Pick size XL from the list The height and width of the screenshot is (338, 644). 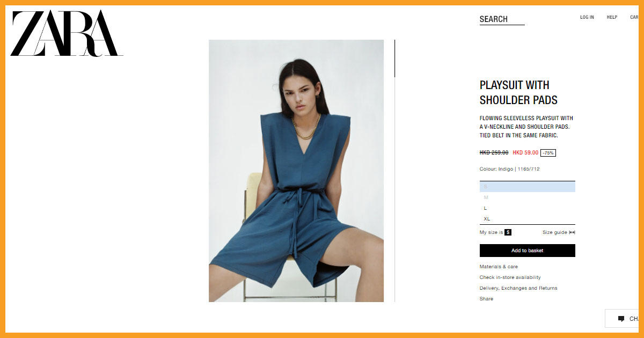coord(527,219)
